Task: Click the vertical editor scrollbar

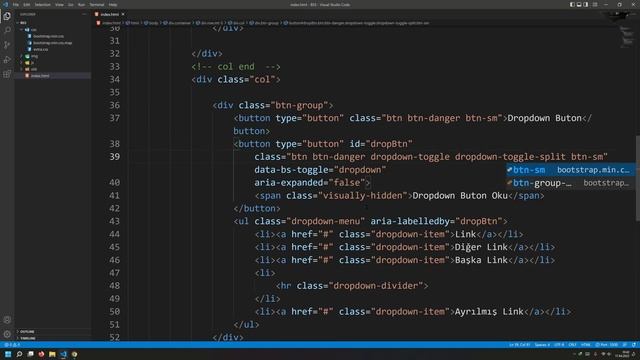Action: click(x=638, y=178)
